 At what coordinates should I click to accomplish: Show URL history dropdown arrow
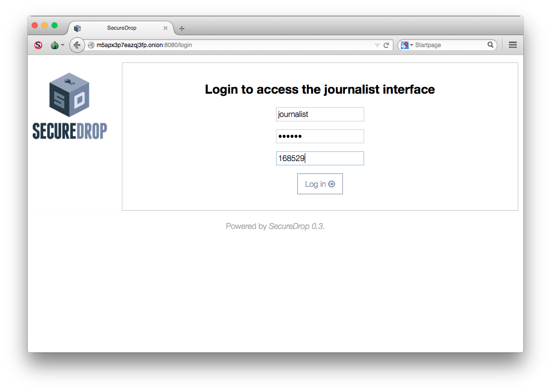click(x=377, y=45)
